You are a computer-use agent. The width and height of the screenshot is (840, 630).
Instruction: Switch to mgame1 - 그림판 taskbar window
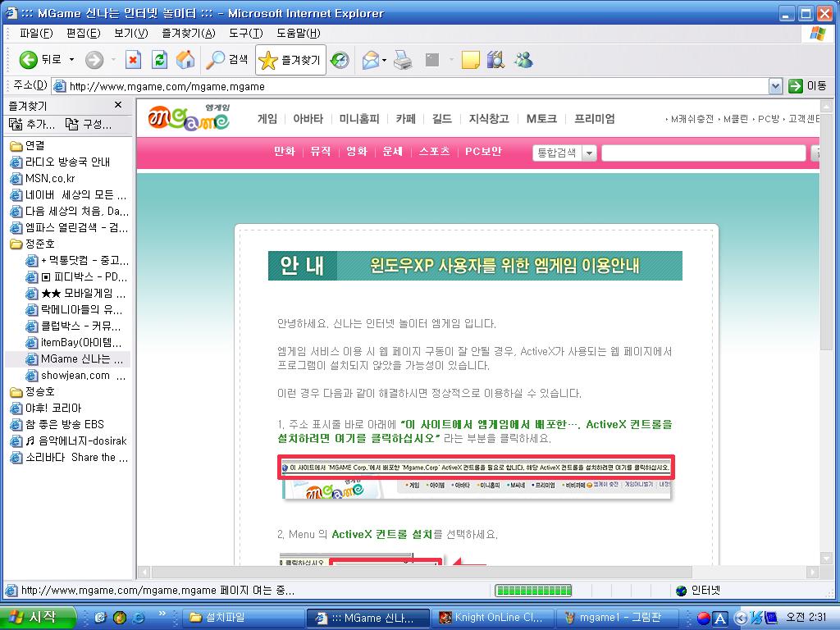[618, 618]
